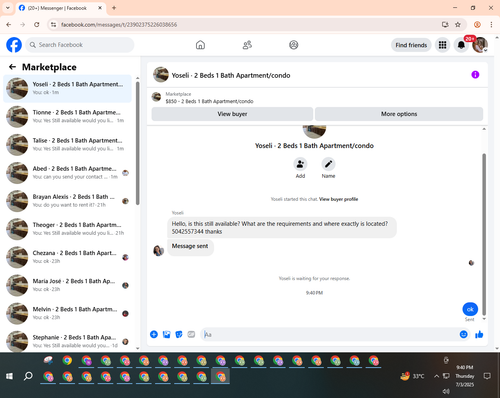The height and width of the screenshot is (398, 500).
Task: Open Windows taskbar search
Action: click(x=28, y=376)
